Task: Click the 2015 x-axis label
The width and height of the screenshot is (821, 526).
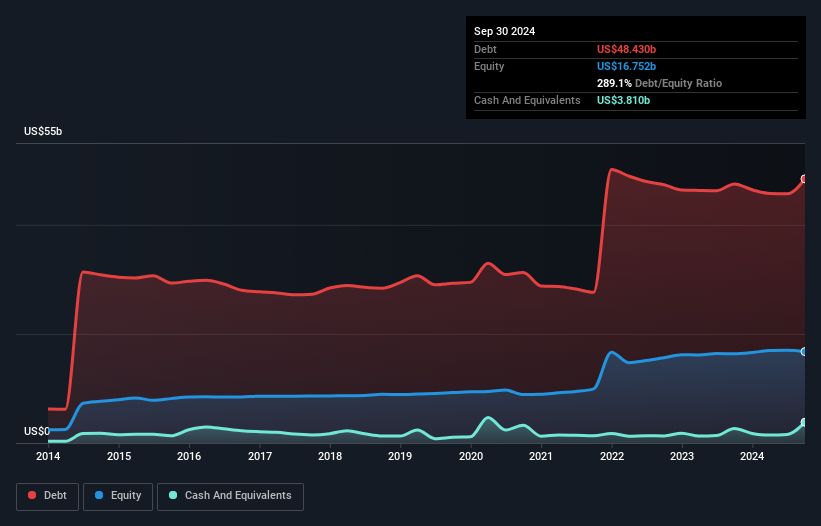Action: (119, 456)
